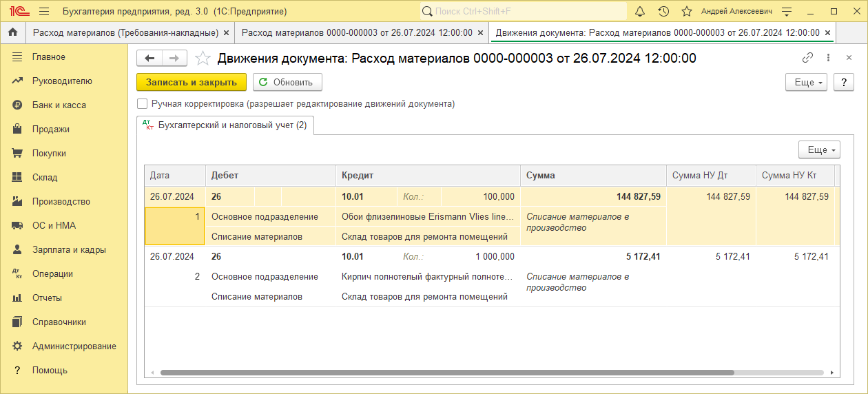868x394 pixels.
Task: Click the Сумма НУ Кт column header
Action: coord(796,176)
